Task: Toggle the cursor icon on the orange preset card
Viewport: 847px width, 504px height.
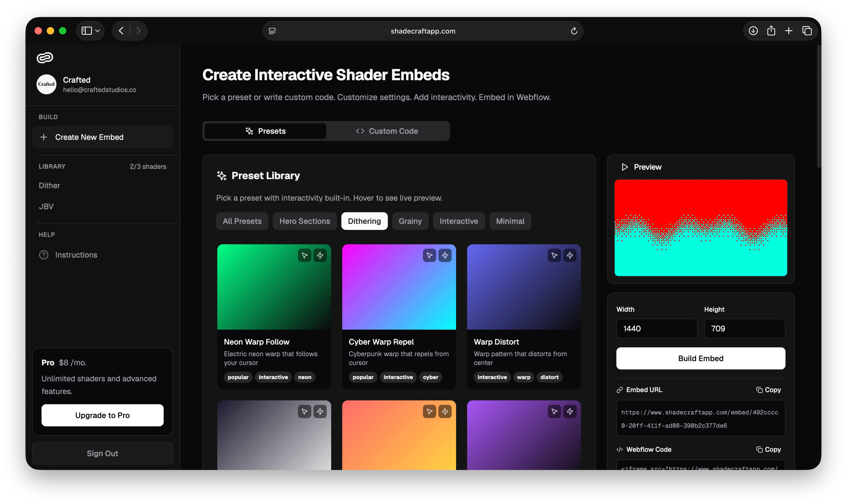Action: (429, 411)
